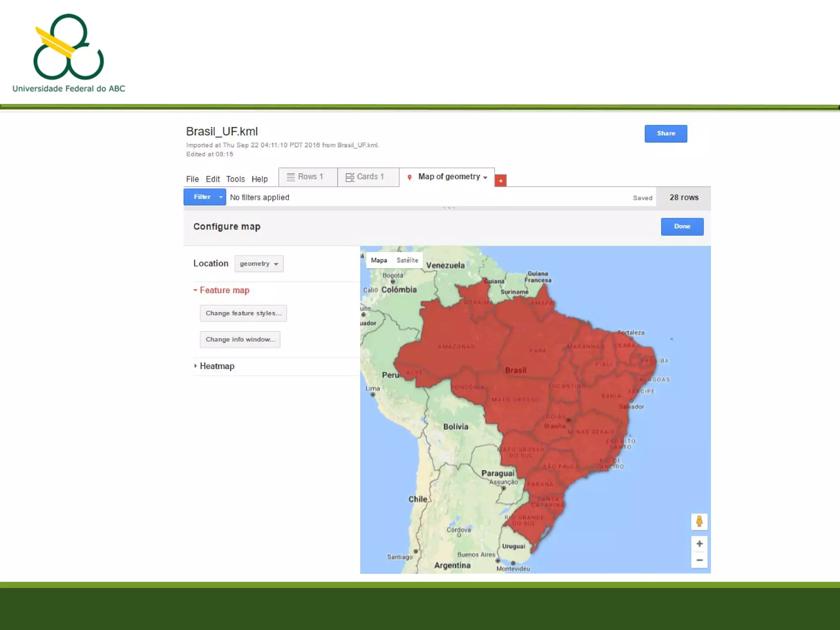Click the Brasil label on the map
Screen dimensions: 840x630
516,370
